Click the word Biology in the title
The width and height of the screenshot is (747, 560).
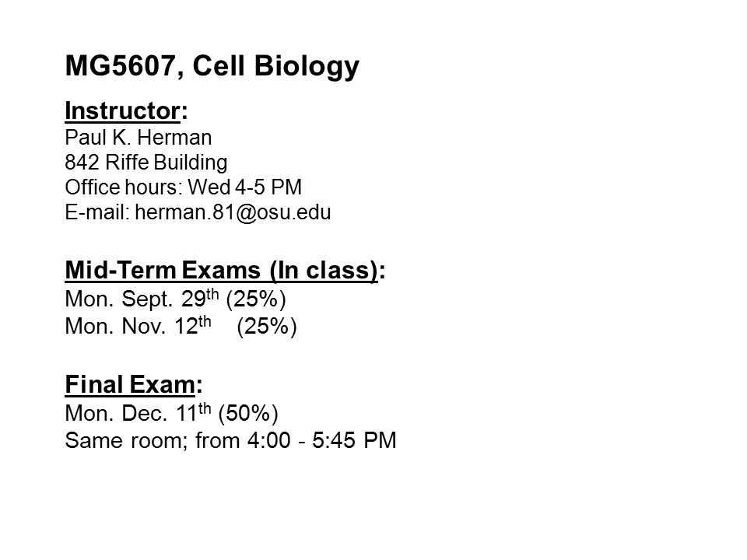[x=307, y=66]
